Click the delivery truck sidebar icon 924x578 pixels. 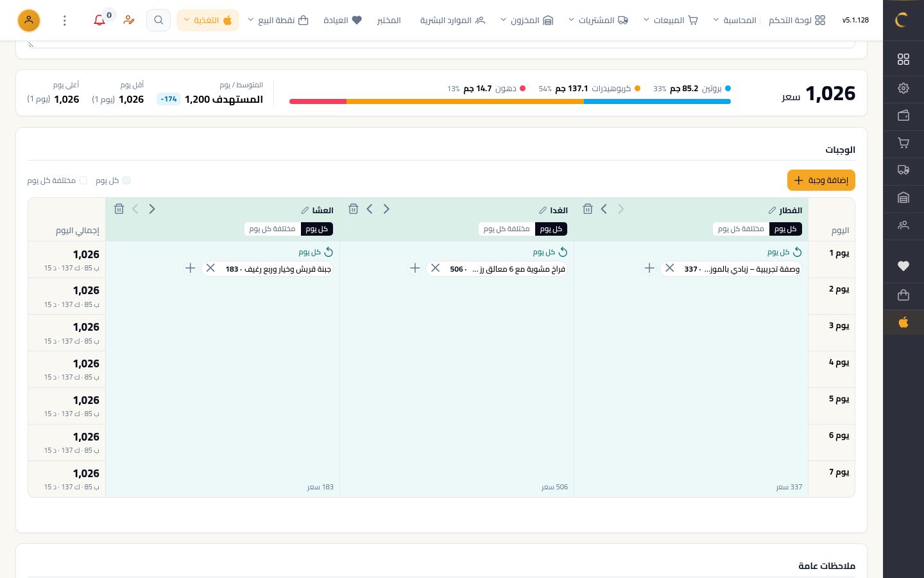tap(903, 170)
